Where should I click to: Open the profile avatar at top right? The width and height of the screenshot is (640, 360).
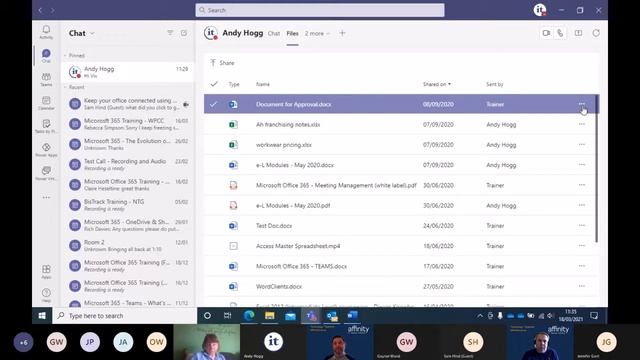pos(540,10)
